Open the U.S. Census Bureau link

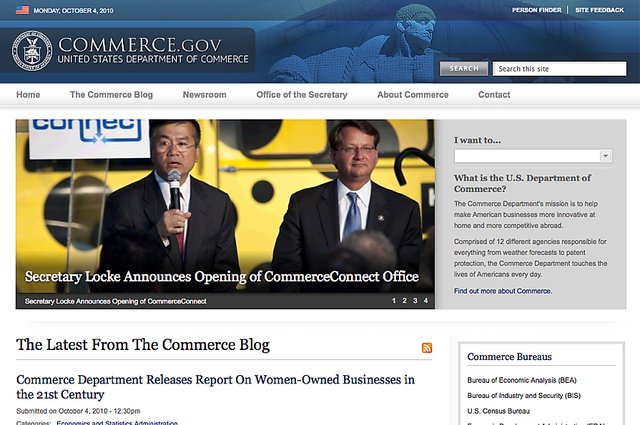click(498, 411)
